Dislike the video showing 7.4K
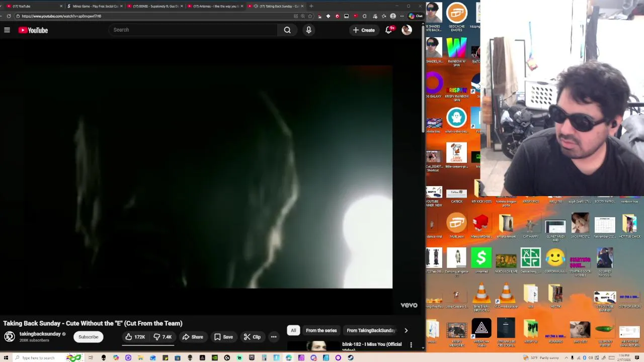This screenshot has width=644, height=362. (x=163, y=337)
